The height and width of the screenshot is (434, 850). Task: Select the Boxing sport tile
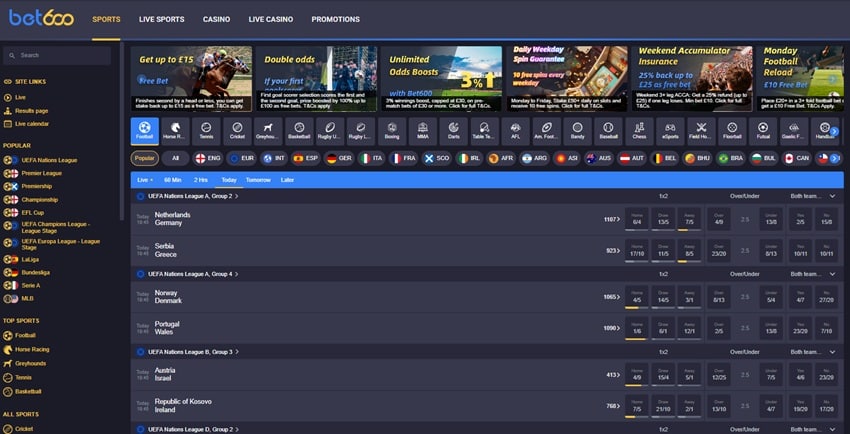tap(392, 131)
